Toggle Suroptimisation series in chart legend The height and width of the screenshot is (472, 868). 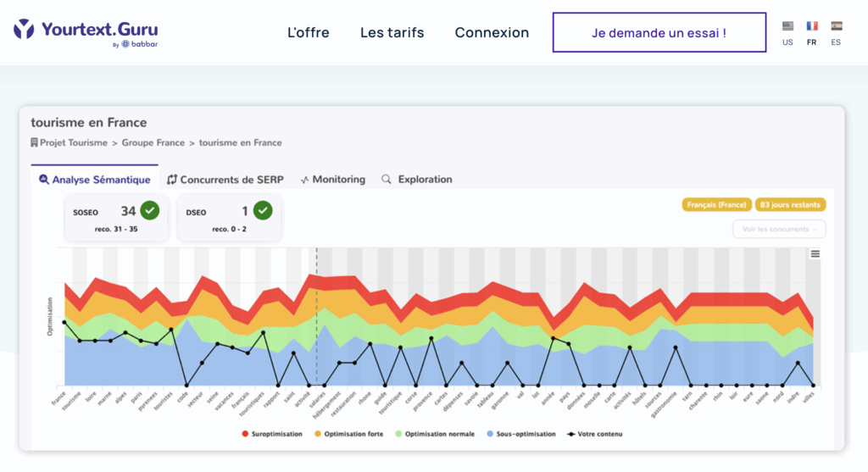point(275,434)
